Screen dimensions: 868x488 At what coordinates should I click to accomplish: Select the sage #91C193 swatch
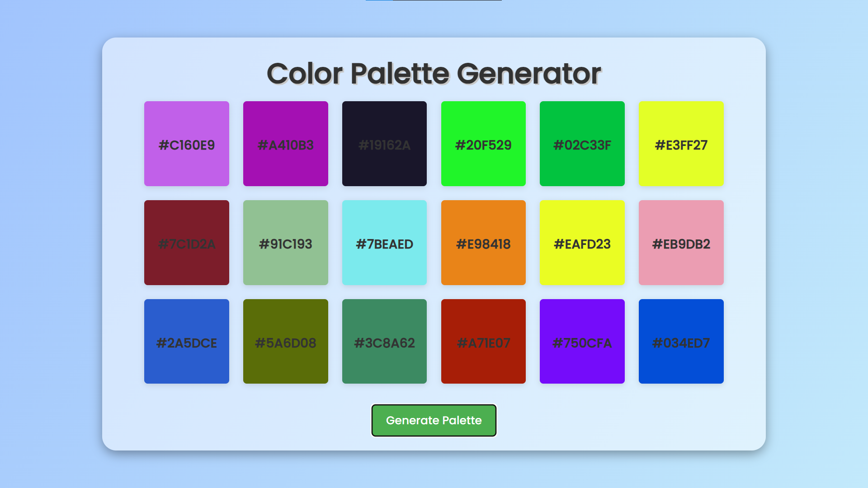[285, 243]
